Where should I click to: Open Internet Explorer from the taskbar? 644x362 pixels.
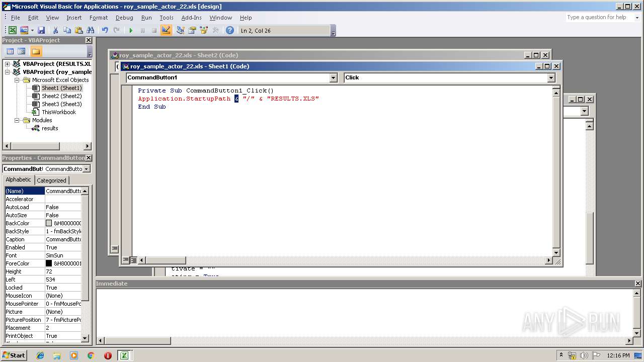point(40,355)
